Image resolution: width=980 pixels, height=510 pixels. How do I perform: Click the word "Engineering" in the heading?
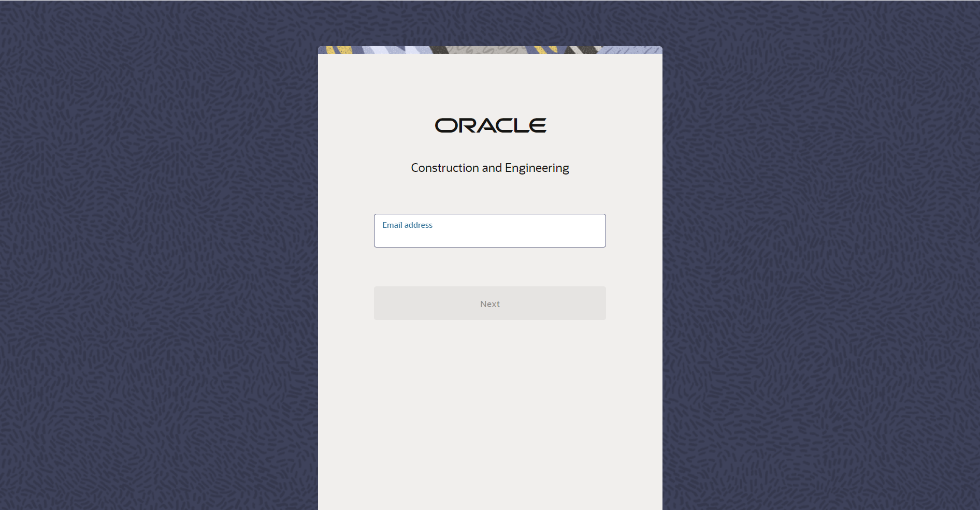537,168
